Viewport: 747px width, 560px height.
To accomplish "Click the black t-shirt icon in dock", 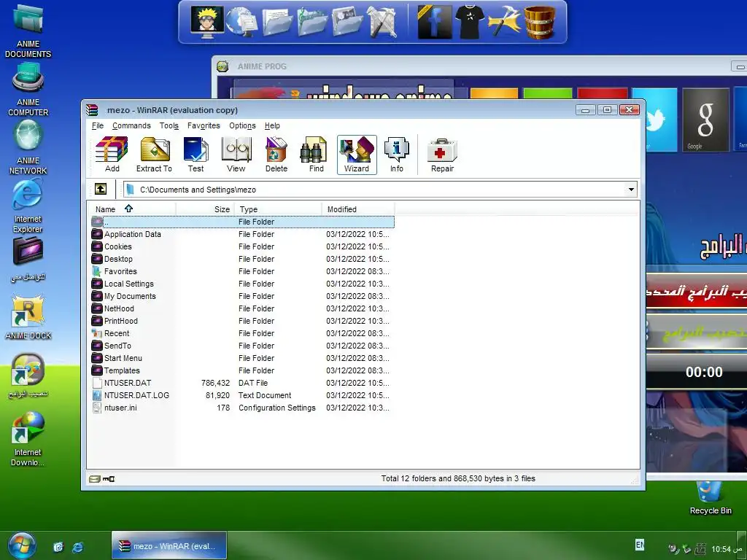I will click(x=469, y=22).
